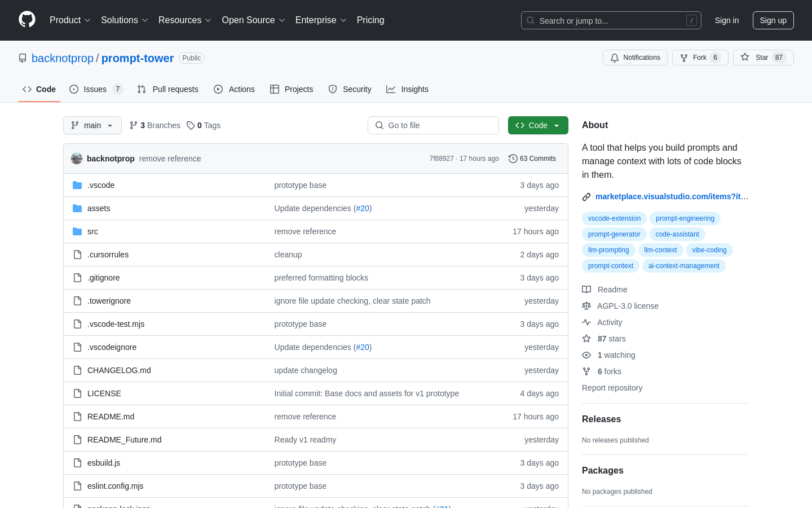
Task: Open the GitHub homepage logo
Action: [27, 20]
